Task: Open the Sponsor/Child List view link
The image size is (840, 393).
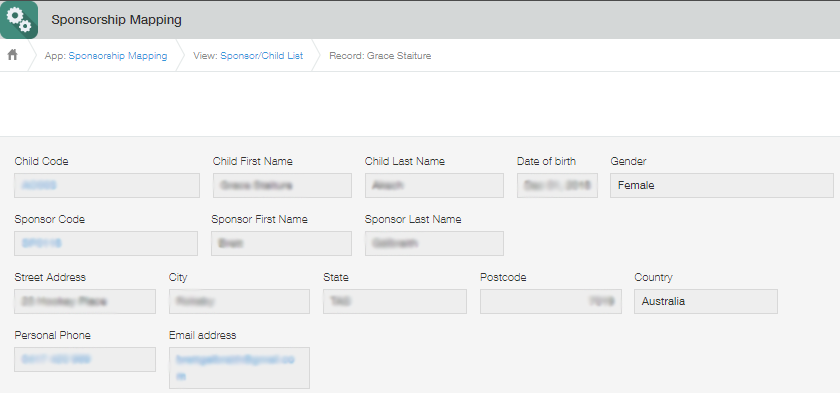Action: click(261, 56)
